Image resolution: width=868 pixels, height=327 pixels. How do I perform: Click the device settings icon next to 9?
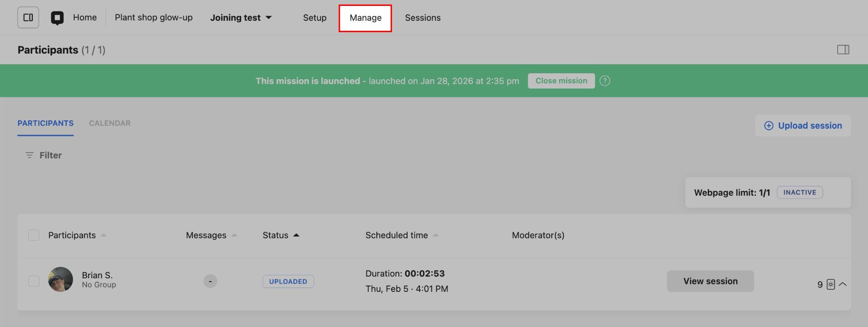(x=831, y=285)
